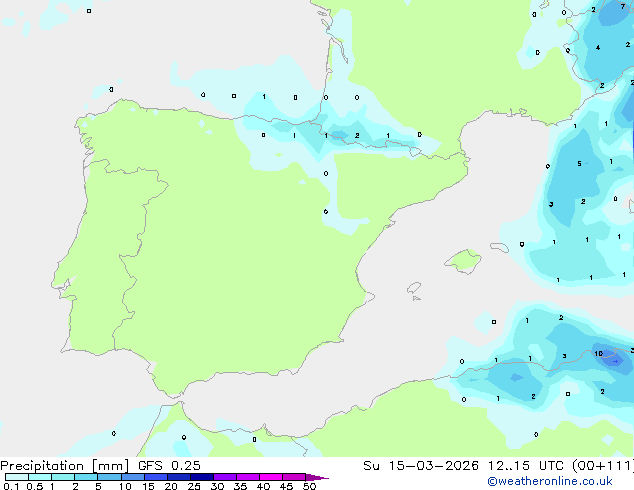Click the '40' legend scale label
The image size is (634, 490).
coord(263,486)
